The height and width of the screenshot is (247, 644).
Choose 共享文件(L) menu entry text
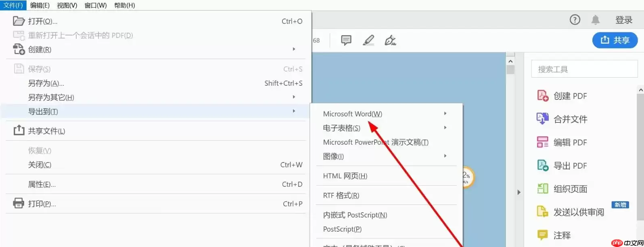click(x=46, y=131)
